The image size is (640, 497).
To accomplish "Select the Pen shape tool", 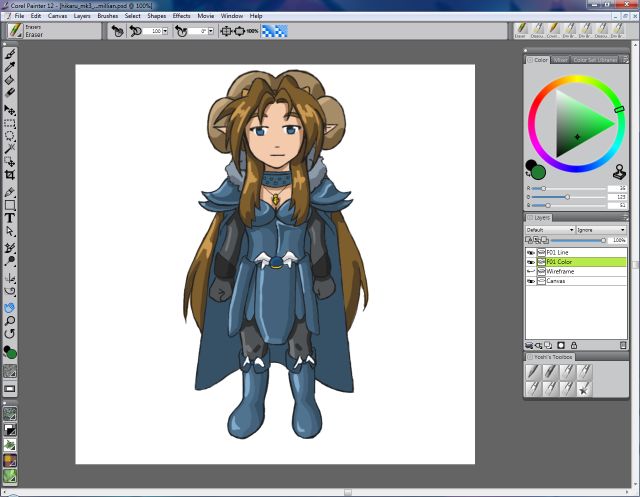I will (x=10, y=192).
